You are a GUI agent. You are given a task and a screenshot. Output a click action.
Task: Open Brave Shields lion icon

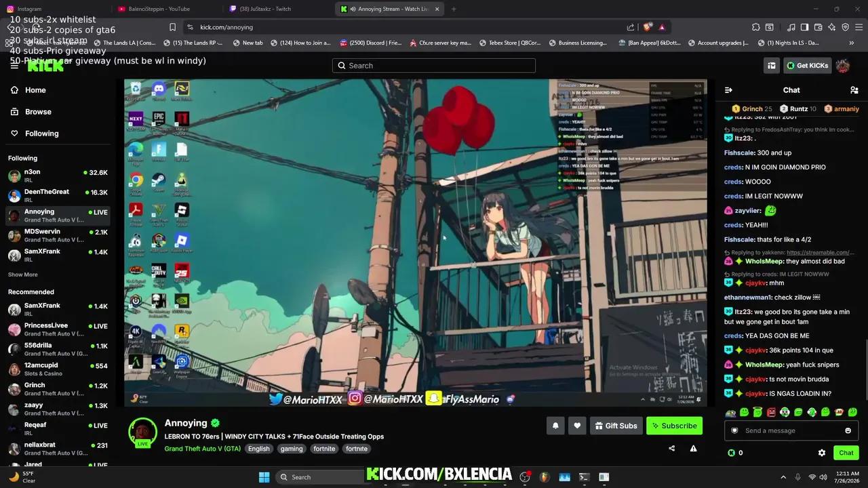[648, 27]
